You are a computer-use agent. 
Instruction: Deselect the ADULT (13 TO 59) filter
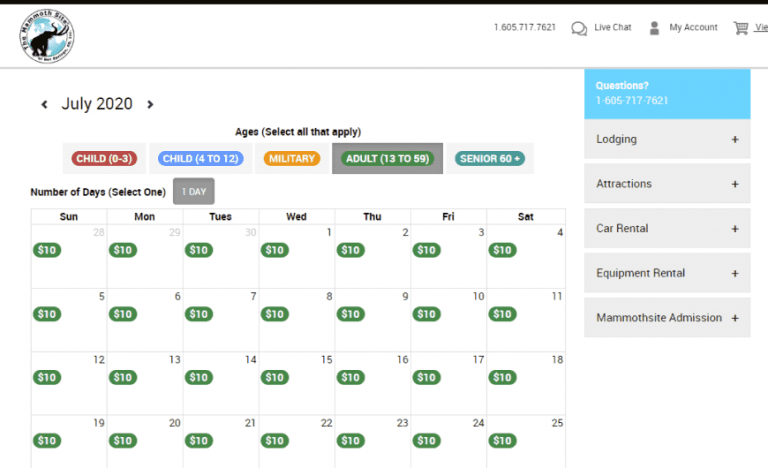coord(387,159)
